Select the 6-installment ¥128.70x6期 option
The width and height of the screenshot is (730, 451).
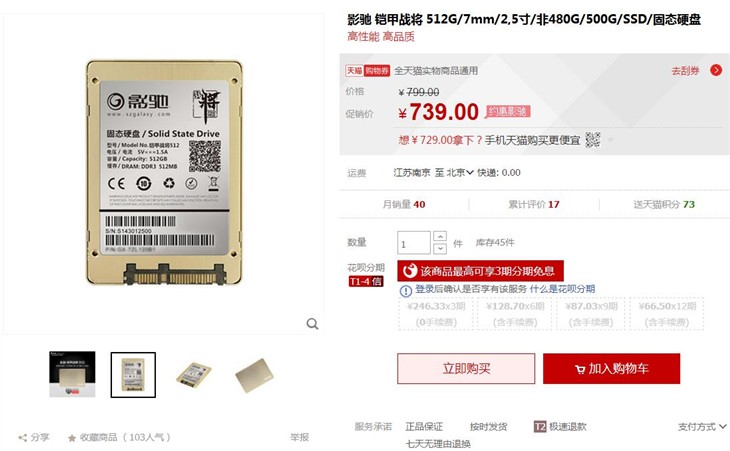(515, 314)
